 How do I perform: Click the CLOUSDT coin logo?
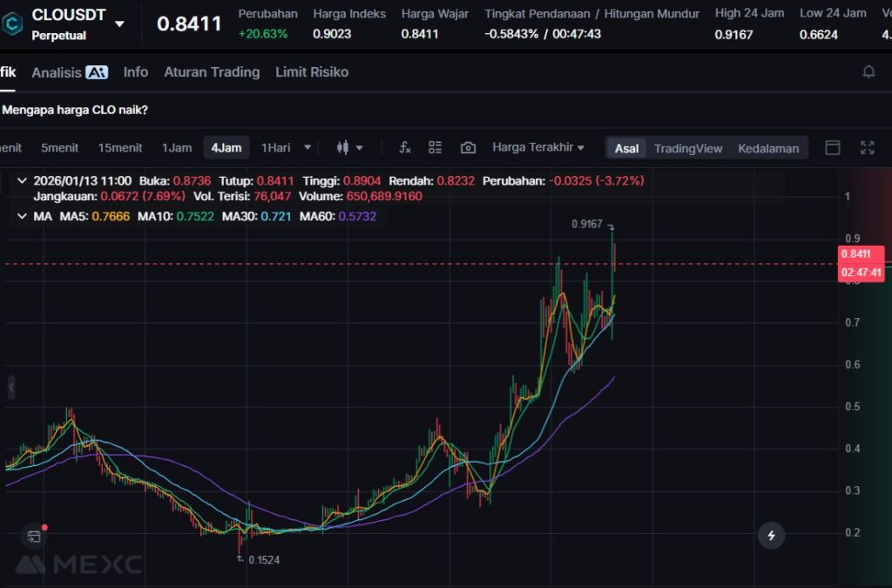click(x=13, y=24)
